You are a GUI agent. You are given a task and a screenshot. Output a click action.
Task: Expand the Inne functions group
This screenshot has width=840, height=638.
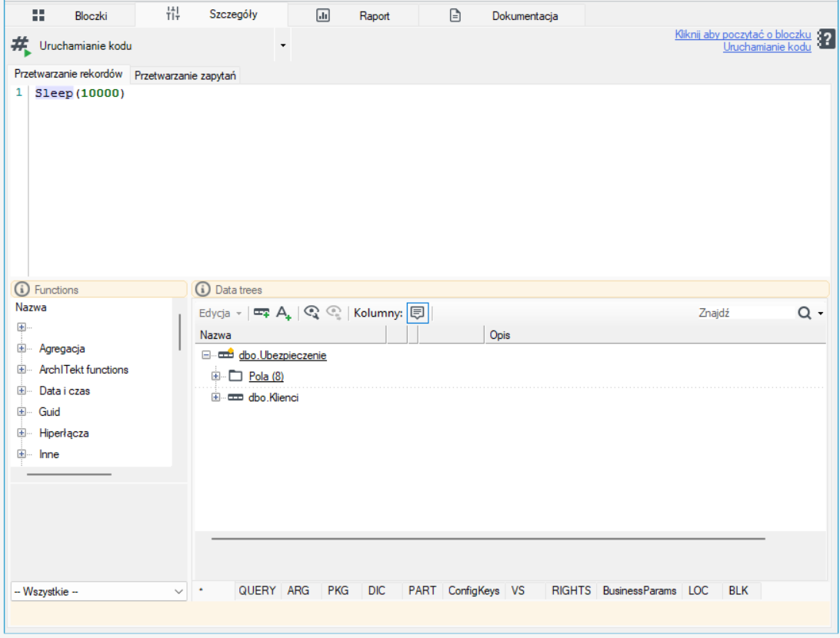[x=22, y=454]
